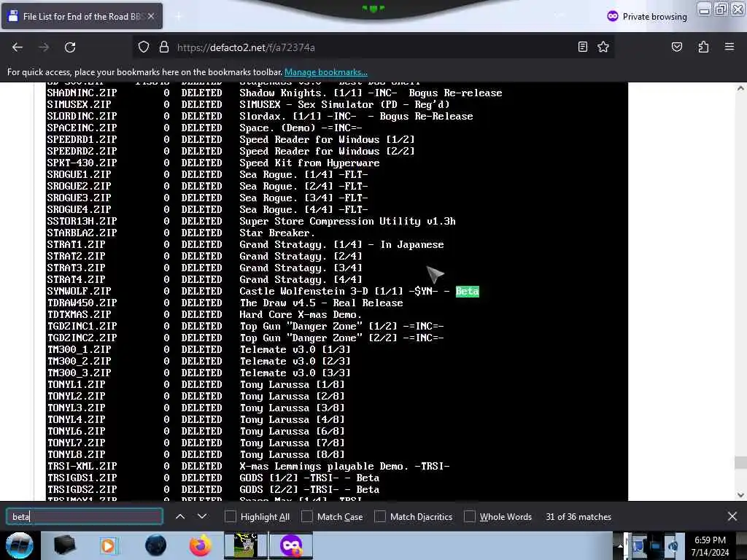Open the dark globe taskbar icon
747x560 pixels.
pos(155,545)
